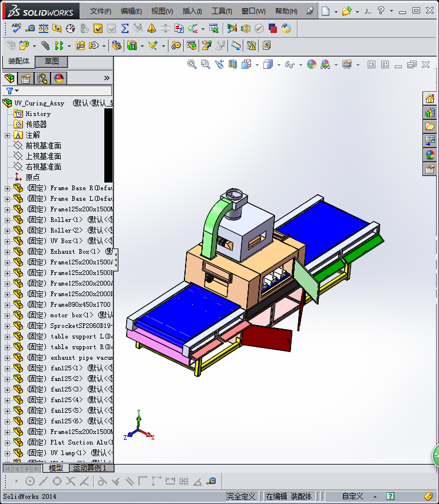
Task: Open the 文件(F) menu
Action: pyautogui.click(x=100, y=11)
